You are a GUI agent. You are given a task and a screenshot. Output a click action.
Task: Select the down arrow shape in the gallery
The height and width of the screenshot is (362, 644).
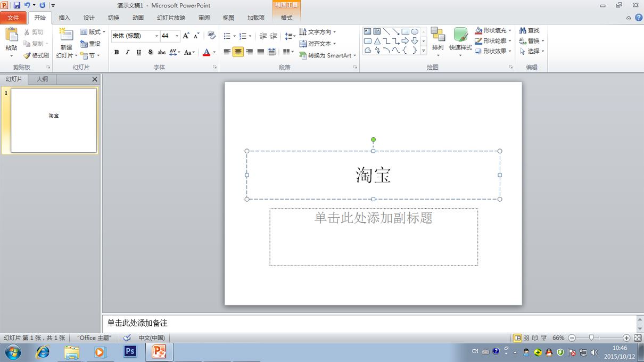point(415,41)
